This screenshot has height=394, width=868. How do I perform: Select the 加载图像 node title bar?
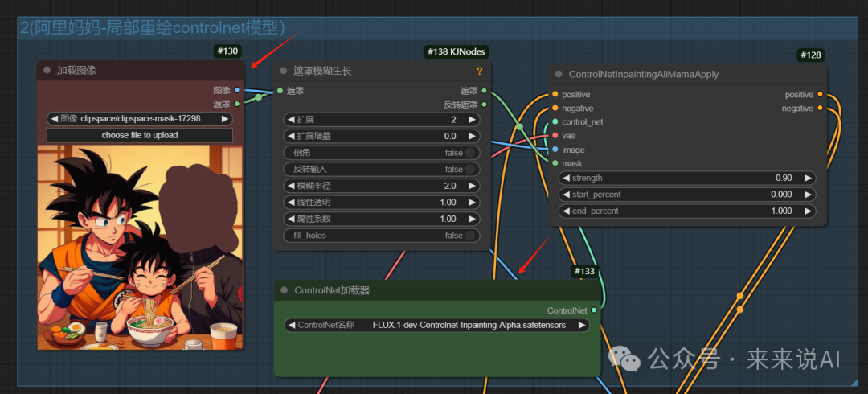coord(141,71)
